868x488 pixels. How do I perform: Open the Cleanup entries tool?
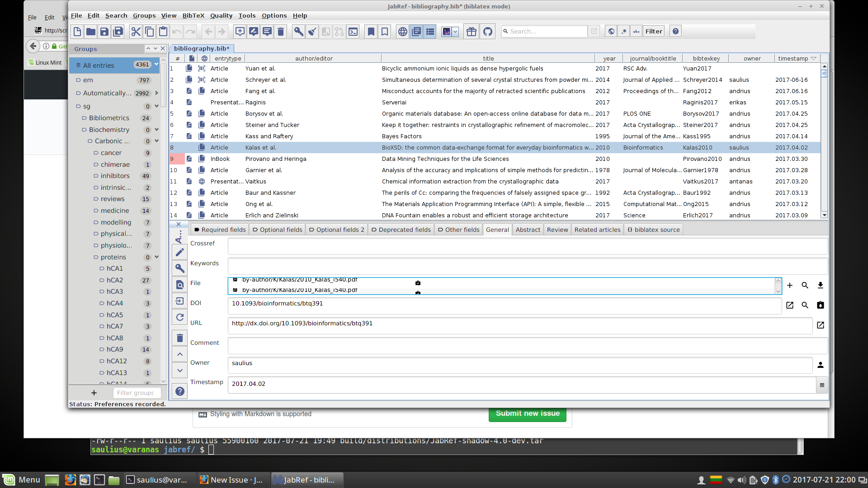312,31
